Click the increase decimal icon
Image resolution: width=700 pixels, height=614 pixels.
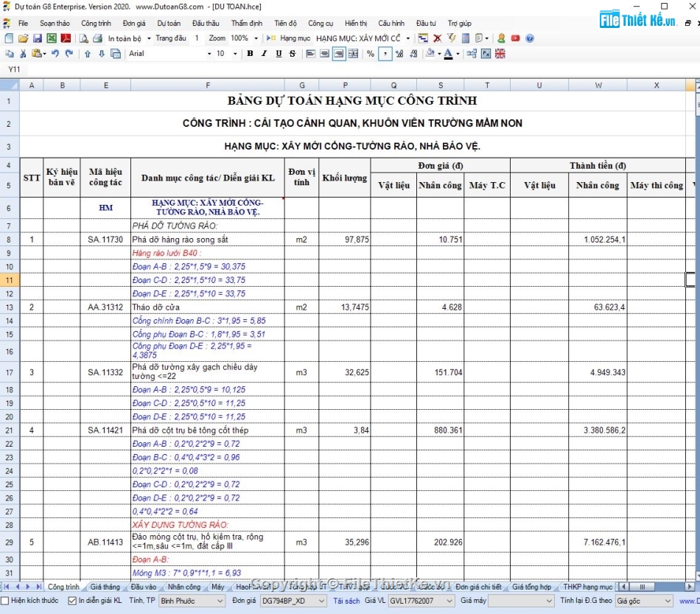pos(399,54)
